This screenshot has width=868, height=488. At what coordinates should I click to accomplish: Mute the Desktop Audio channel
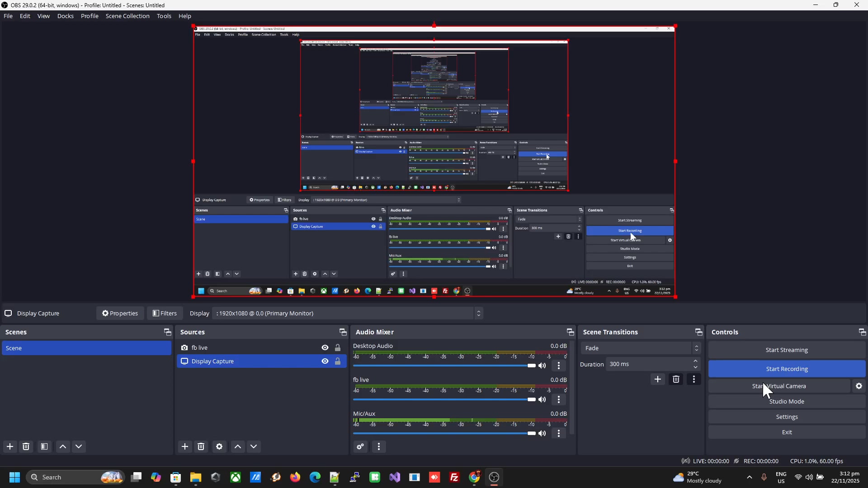point(542,366)
